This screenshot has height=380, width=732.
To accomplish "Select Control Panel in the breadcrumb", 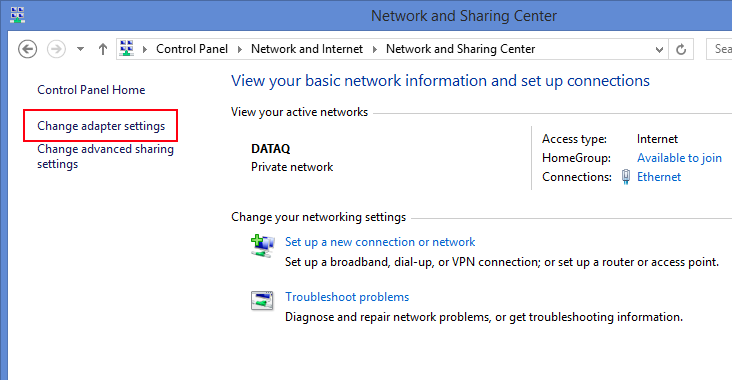I will (x=192, y=49).
